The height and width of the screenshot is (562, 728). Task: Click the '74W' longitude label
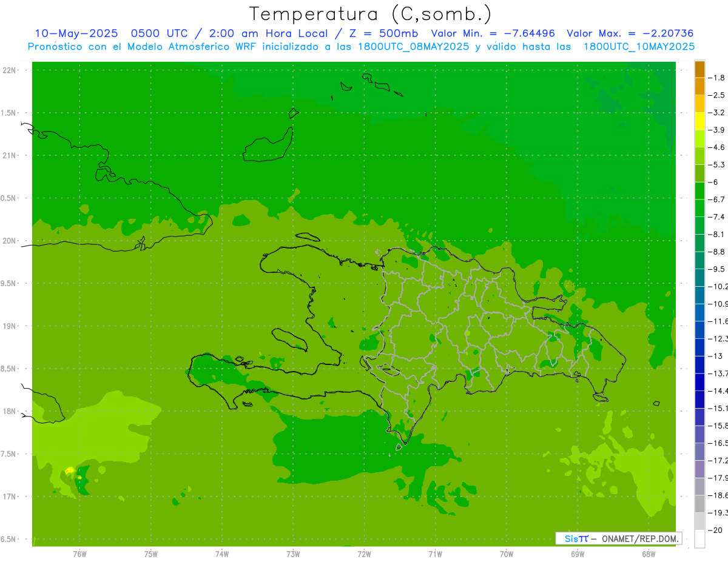click(222, 555)
